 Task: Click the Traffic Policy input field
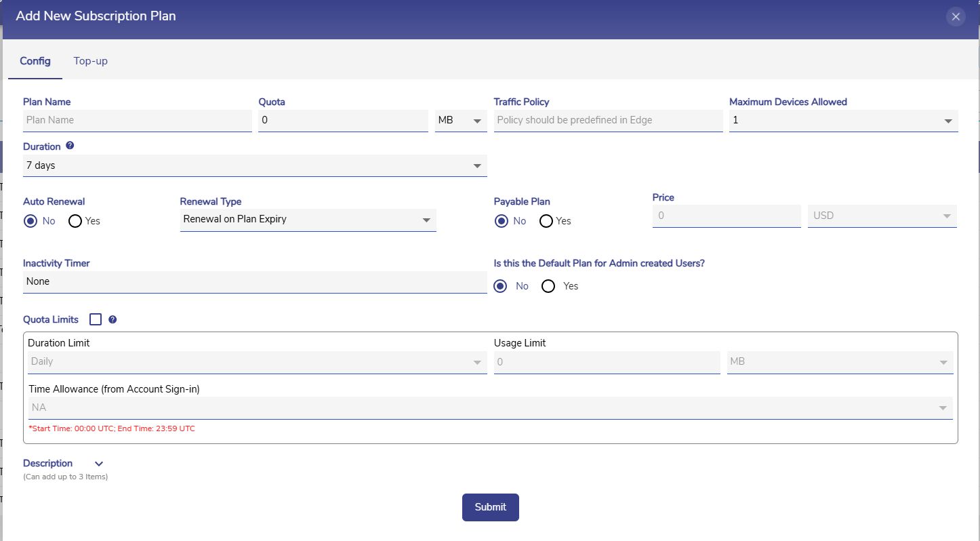pos(608,120)
